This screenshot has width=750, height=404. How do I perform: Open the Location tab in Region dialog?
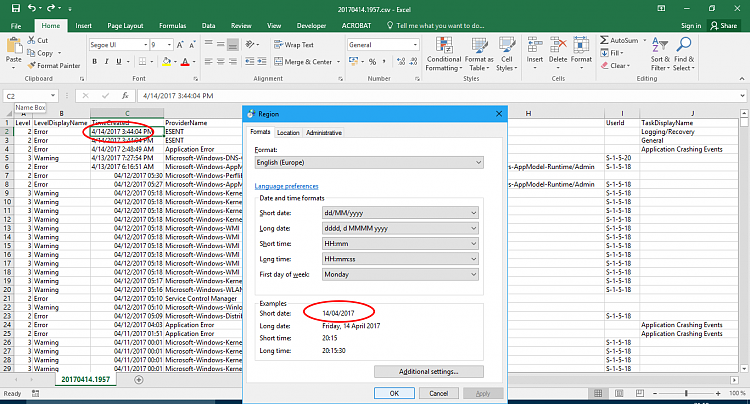288,132
